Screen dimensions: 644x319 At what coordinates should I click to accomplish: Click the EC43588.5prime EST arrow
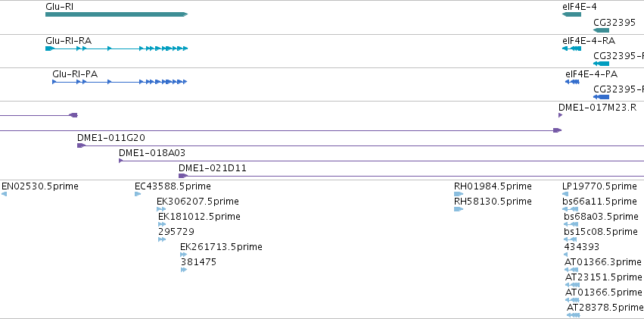click(138, 194)
